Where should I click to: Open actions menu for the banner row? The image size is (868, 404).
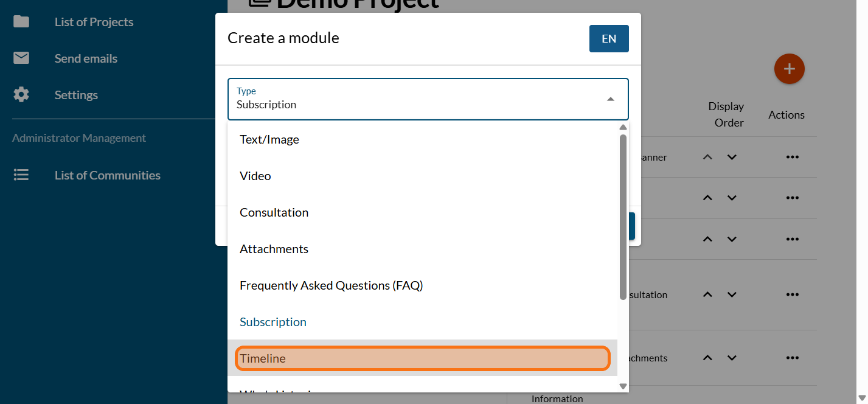[791, 157]
